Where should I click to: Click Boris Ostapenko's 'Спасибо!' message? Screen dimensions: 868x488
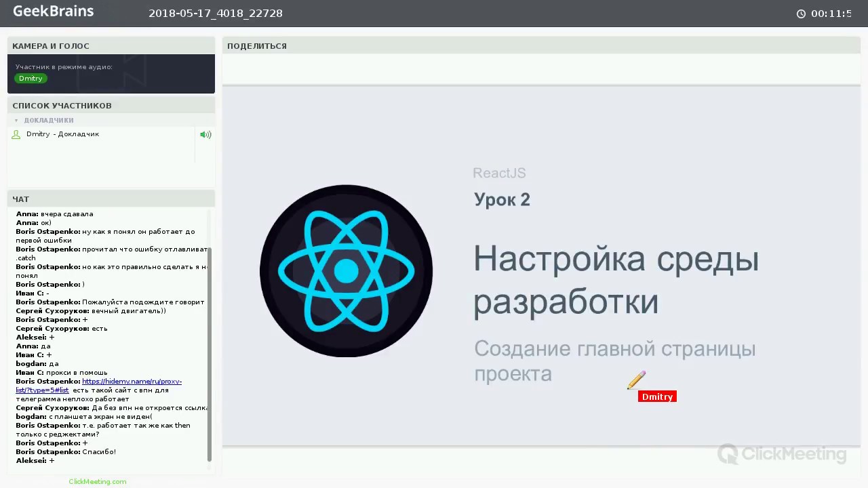pyautogui.click(x=99, y=452)
